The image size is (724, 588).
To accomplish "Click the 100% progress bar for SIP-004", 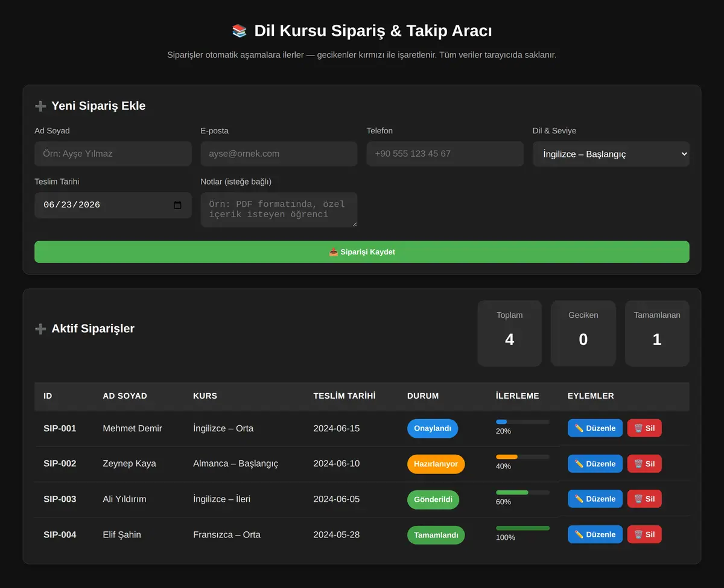I will pyautogui.click(x=522, y=528).
